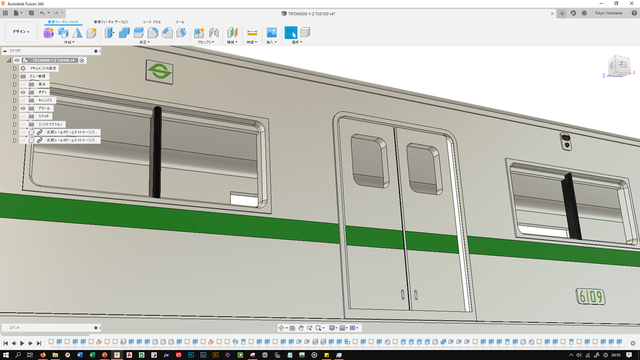
Task: Toggle visibility eye of the デカール folder
Action: [23, 108]
